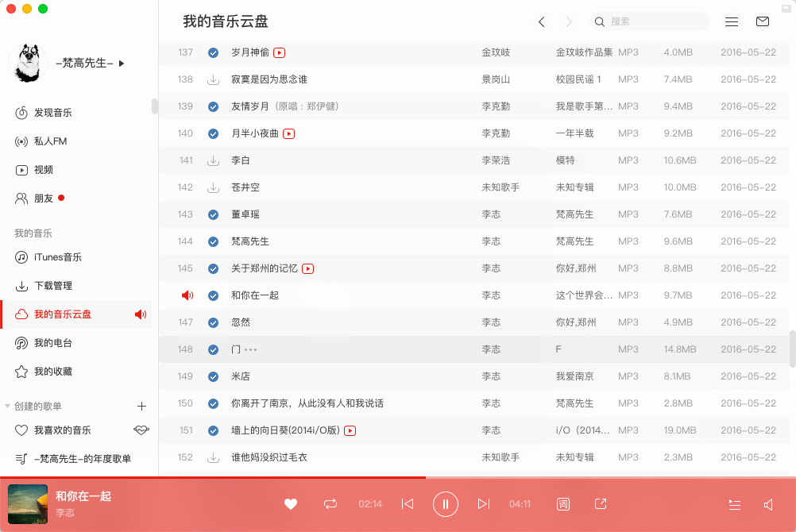Viewport: 796px width, 532px height.
Task: Pause the currently playing song
Action: pos(446,504)
